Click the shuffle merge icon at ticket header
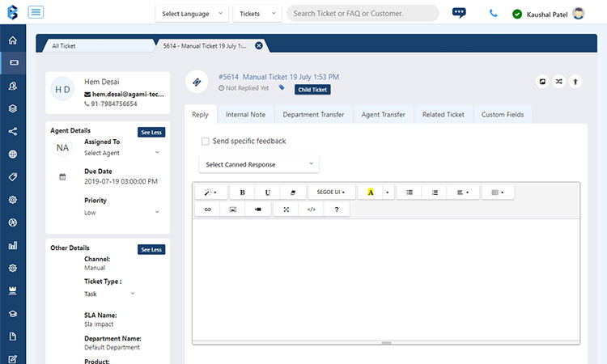The width and height of the screenshot is (607, 364). click(x=559, y=82)
